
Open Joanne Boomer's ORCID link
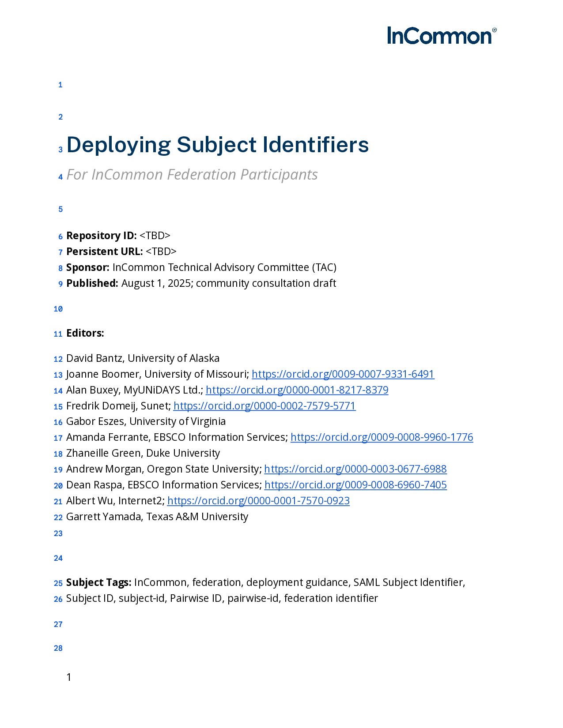pos(343,374)
